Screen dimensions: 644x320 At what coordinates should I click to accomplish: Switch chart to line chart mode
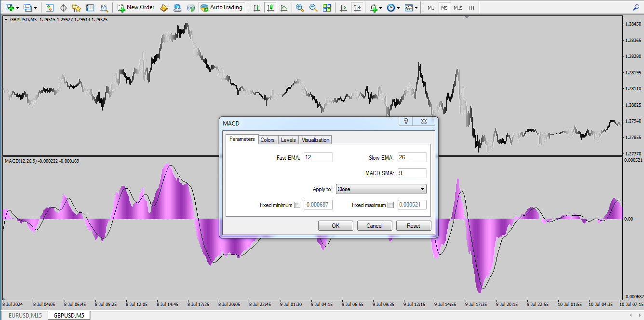[284, 8]
